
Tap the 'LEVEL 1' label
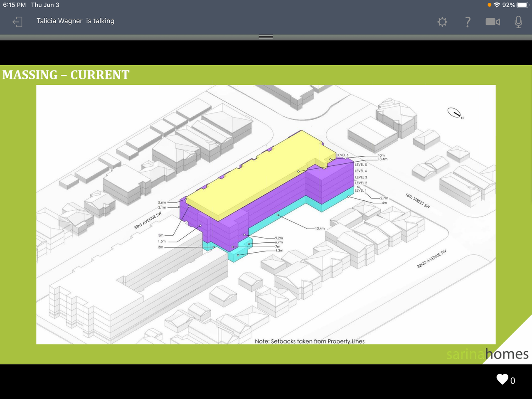(360, 190)
